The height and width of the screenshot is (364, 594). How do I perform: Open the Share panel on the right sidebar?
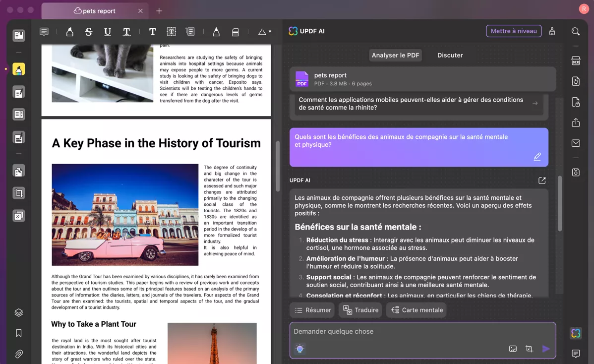(x=575, y=122)
